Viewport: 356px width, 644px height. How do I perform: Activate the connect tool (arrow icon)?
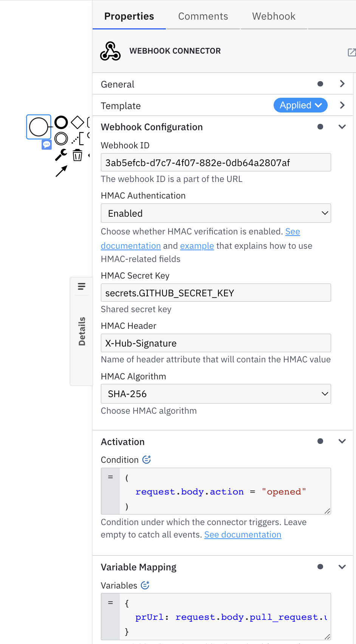click(61, 171)
